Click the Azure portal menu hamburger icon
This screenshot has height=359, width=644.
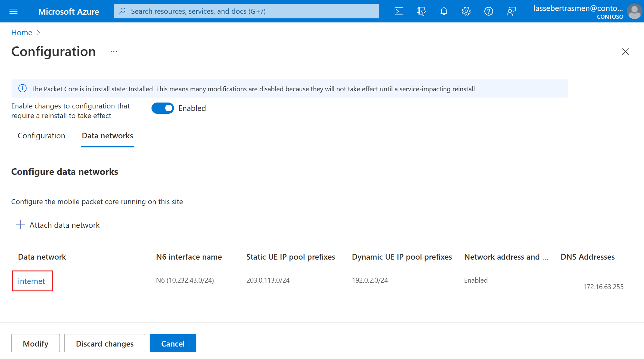pyautogui.click(x=13, y=11)
